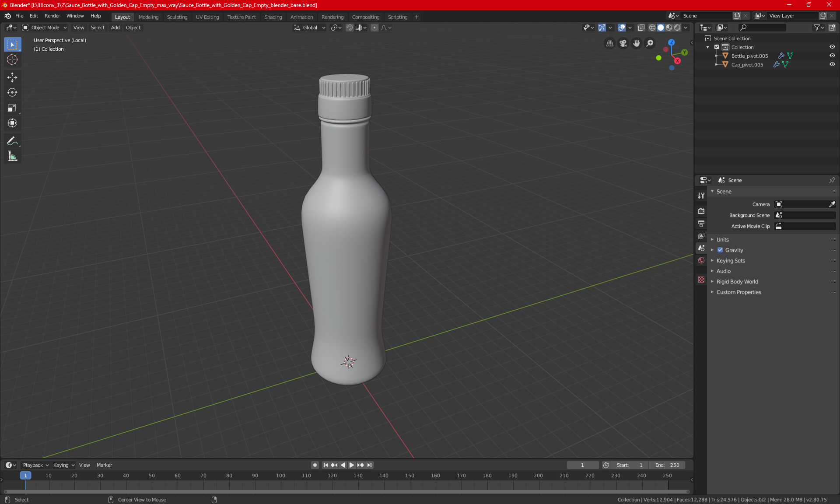This screenshot has width=840, height=504.
Task: Open the Render properties tab
Action: 701,211
